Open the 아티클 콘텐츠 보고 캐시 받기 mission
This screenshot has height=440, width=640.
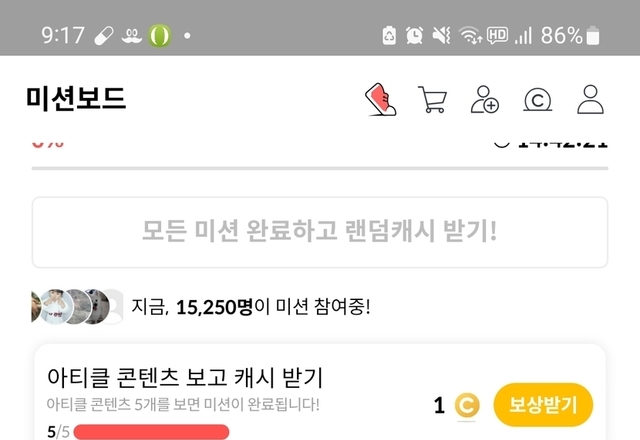[184, 377]
